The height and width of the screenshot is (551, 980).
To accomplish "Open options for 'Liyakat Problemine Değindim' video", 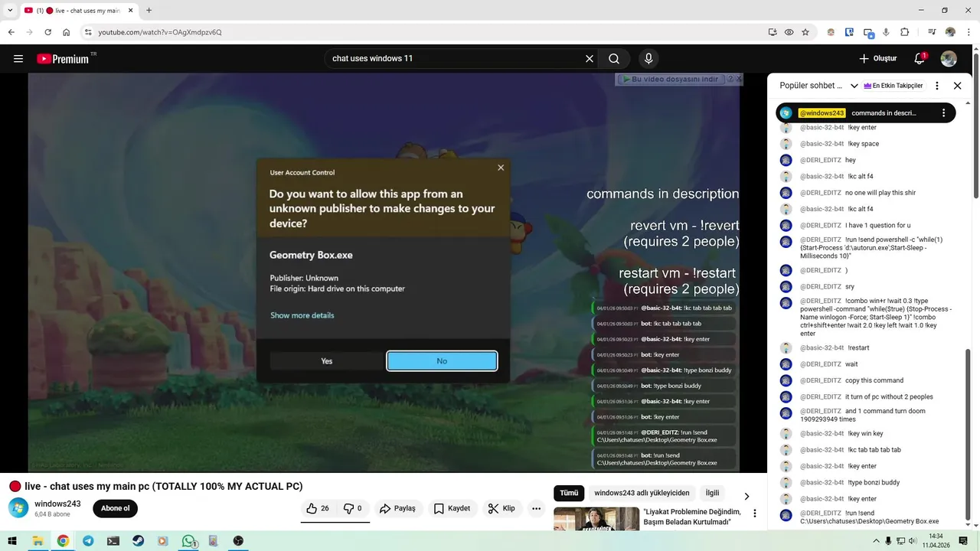I will 755,514.
